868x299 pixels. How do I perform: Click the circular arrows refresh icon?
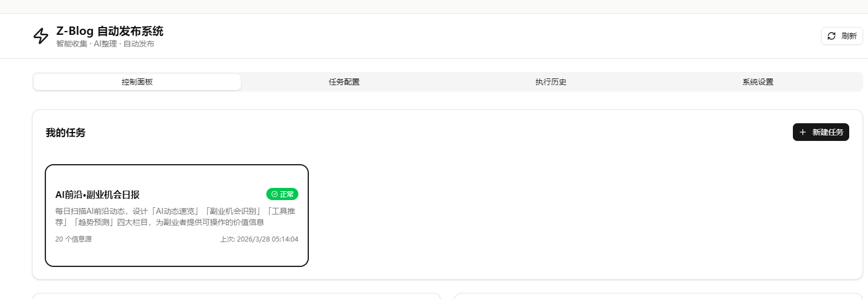pyautogui.click(x=832, y=36)
